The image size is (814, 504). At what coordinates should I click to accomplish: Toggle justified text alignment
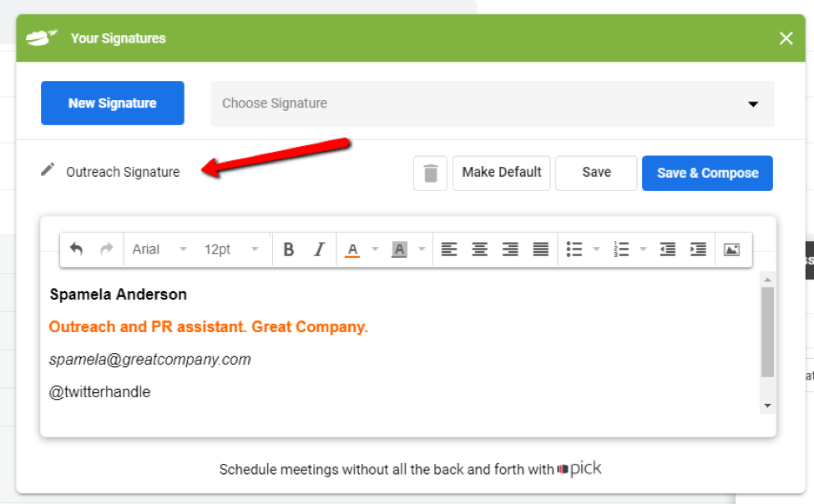coord(540,249)
